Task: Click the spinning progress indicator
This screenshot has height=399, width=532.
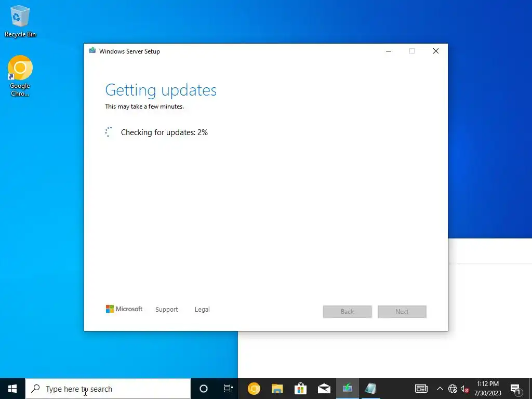Action: click(x=109, y=132)
